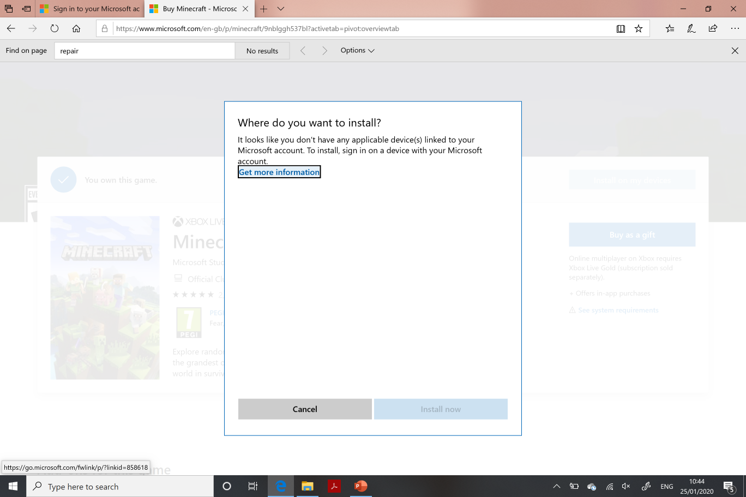Close the Find on page bar
Screen dimensions: 746x497
click(735, 50)
